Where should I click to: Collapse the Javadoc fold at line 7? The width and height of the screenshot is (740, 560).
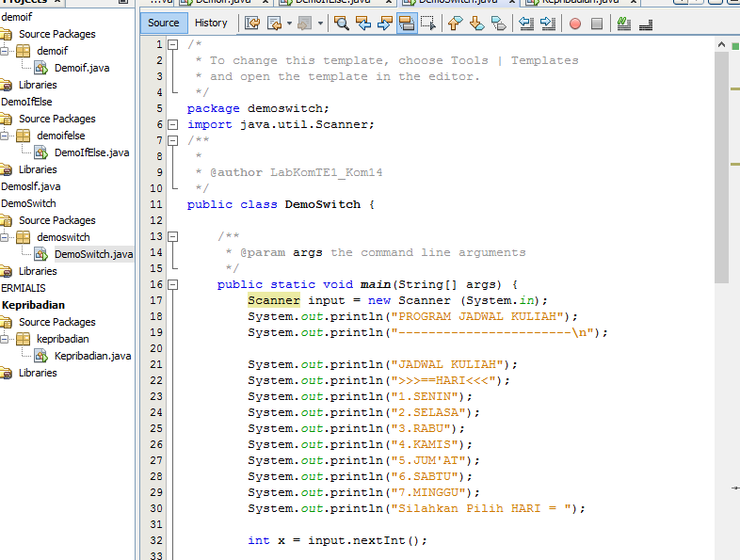(173, 140)
